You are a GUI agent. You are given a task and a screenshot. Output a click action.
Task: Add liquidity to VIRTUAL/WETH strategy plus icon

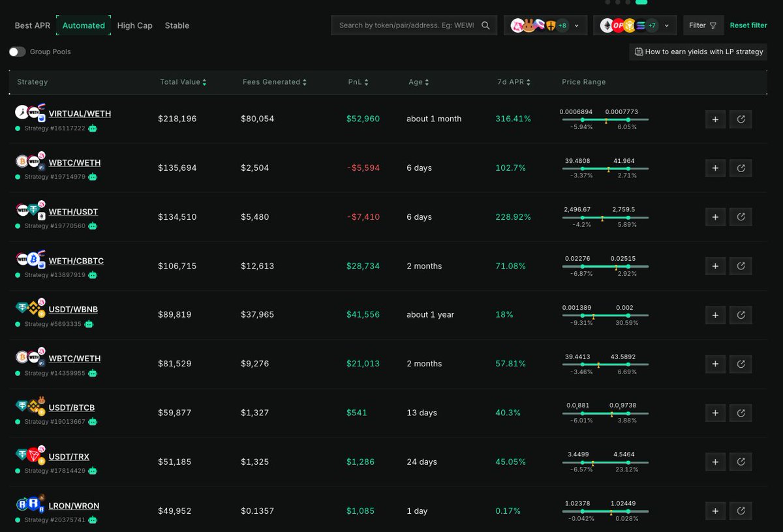pos(715,119)
